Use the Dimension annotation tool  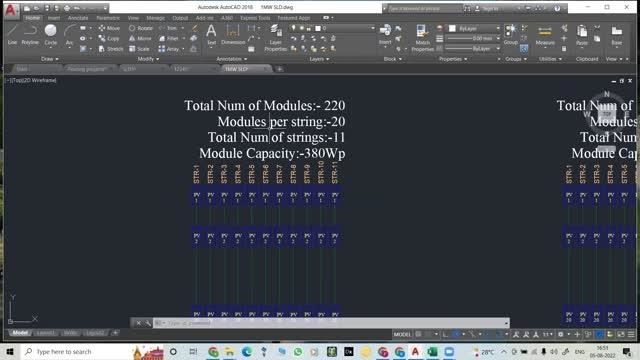(x=233, y=34)
